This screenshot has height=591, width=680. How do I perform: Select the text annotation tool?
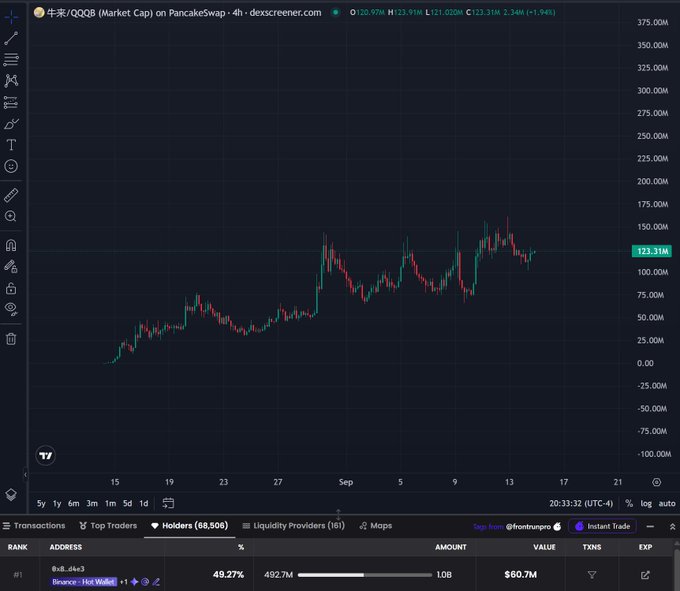click(11, 145)
